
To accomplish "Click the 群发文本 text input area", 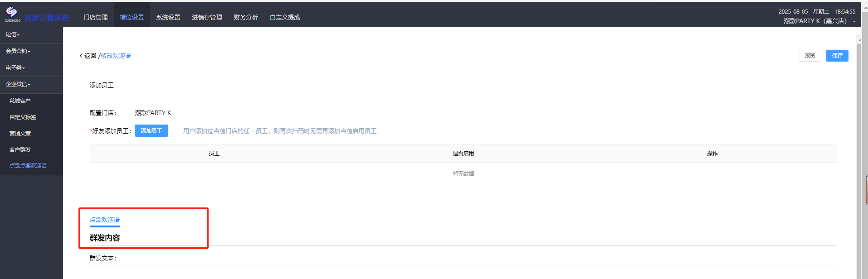I will [x=463, y=272].
